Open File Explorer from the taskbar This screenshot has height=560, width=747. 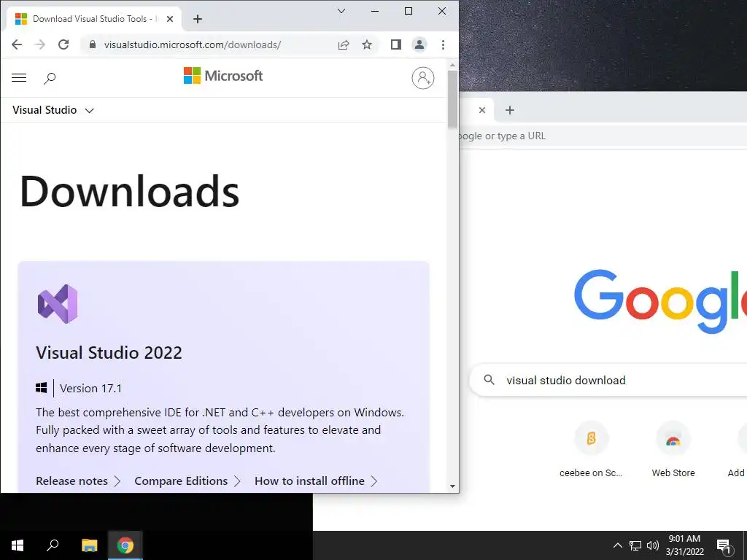tap(89, 545)
